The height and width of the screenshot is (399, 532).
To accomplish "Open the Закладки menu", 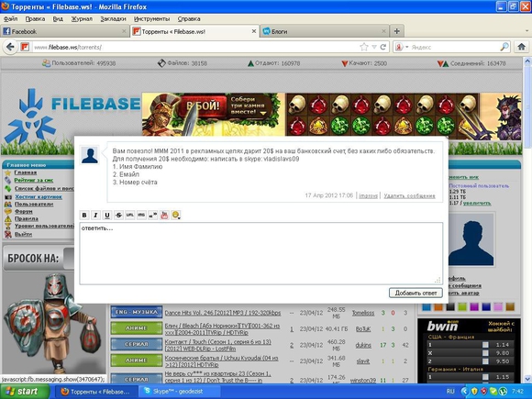I will click(x=114, y=19).
